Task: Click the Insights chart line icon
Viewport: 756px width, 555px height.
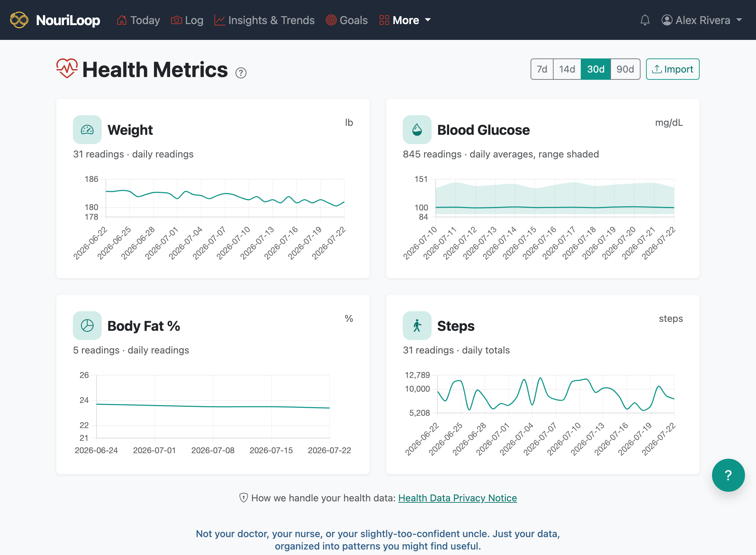Action: (220, 20)
